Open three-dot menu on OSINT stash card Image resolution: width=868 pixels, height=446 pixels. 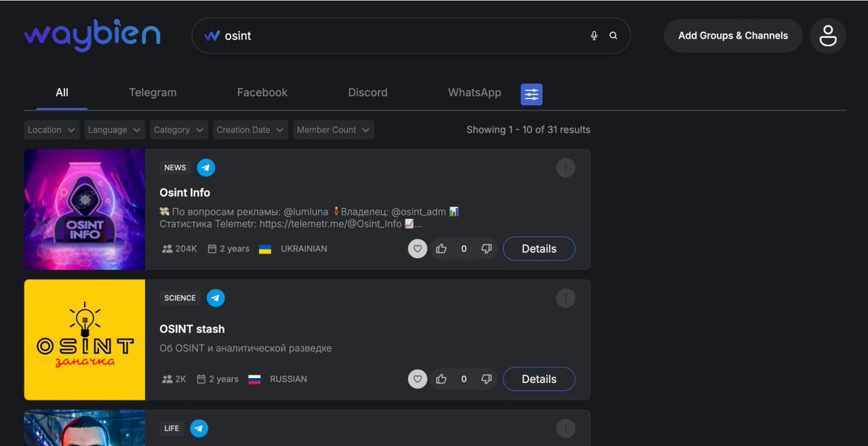point(566,298)
